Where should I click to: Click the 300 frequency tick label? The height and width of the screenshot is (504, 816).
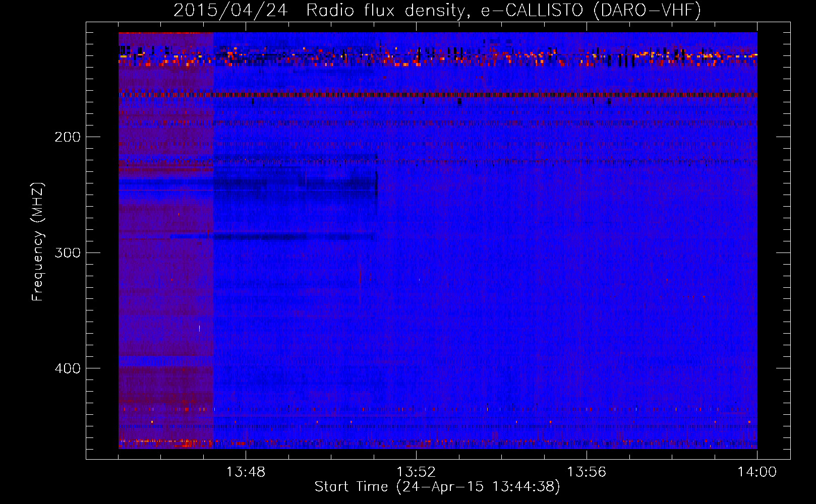[x=68, y=253]
